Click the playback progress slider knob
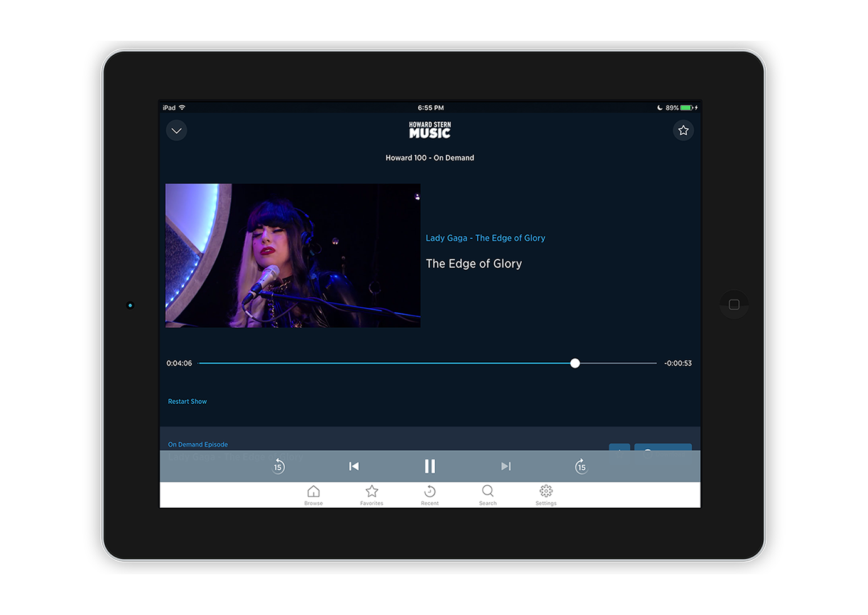 (575, 363)
